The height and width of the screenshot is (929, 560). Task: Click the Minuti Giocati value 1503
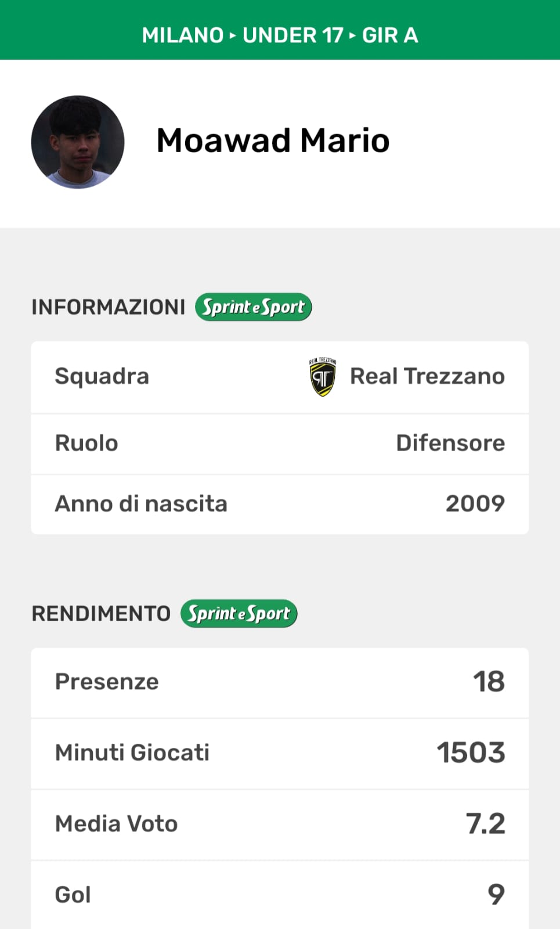[471, 752]
